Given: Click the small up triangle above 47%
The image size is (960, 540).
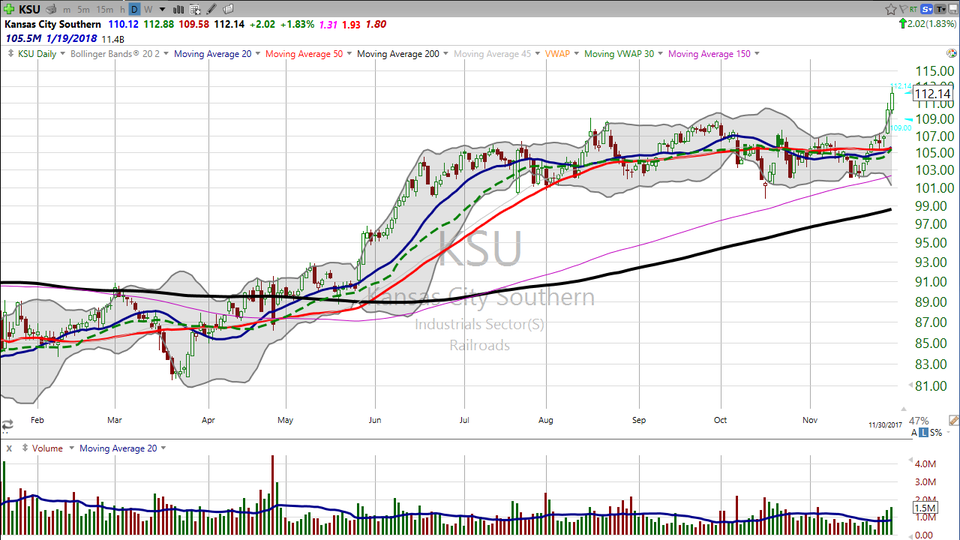Looking at the screenshot, I should (x=903, y=409).
